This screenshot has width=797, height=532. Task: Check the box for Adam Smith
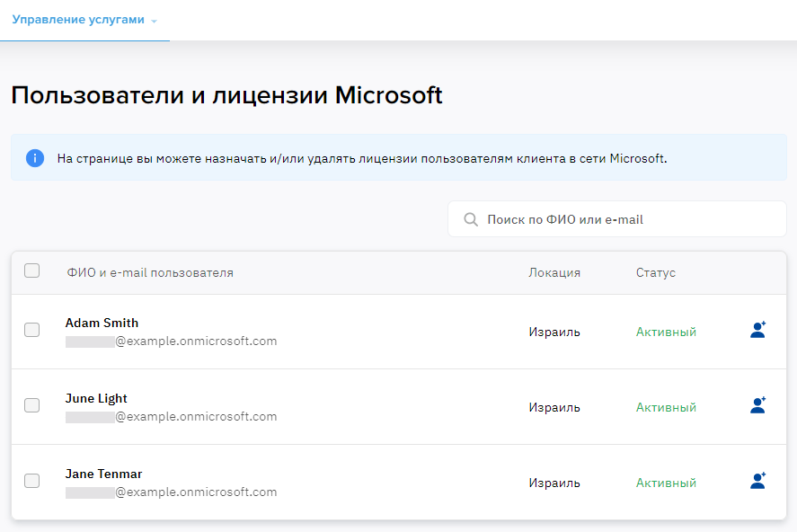point(32,330)
